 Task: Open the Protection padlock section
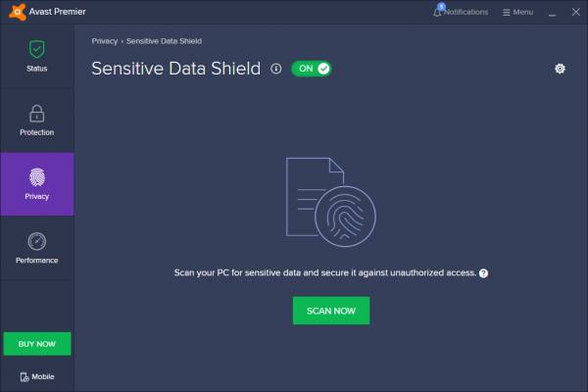[x=37, y=120]
